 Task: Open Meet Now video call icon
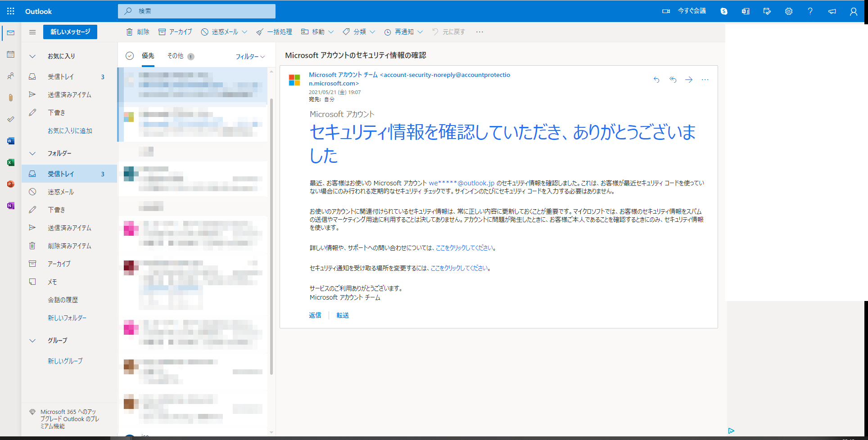click(666, 11)
